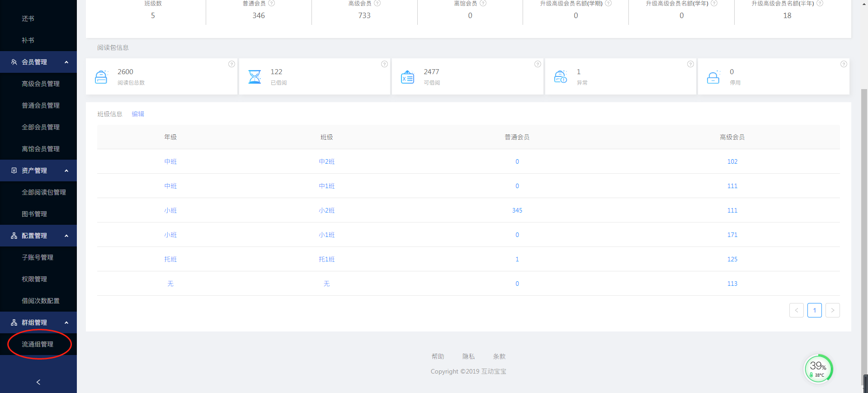Image resolution: width=868 pixels, height=393 pixels.
Task: Collapse the 群组管理 menu chevron
Action: point(66,322)
